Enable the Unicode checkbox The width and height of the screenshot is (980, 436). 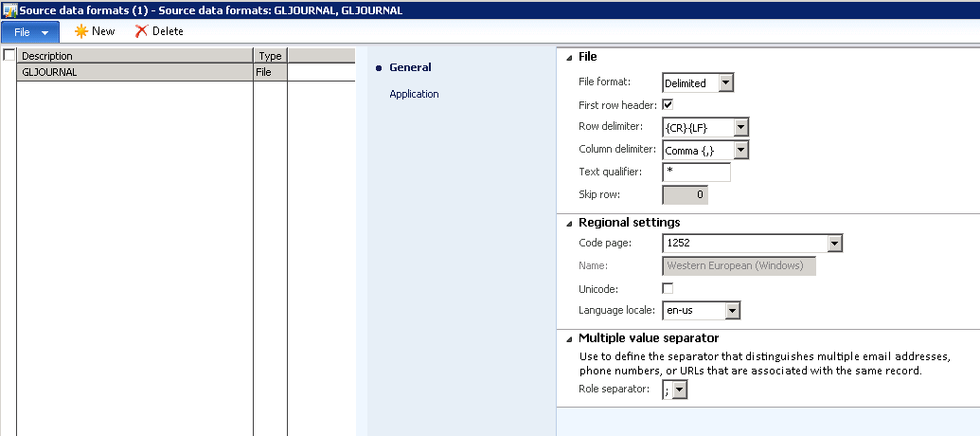pos(668,288)
